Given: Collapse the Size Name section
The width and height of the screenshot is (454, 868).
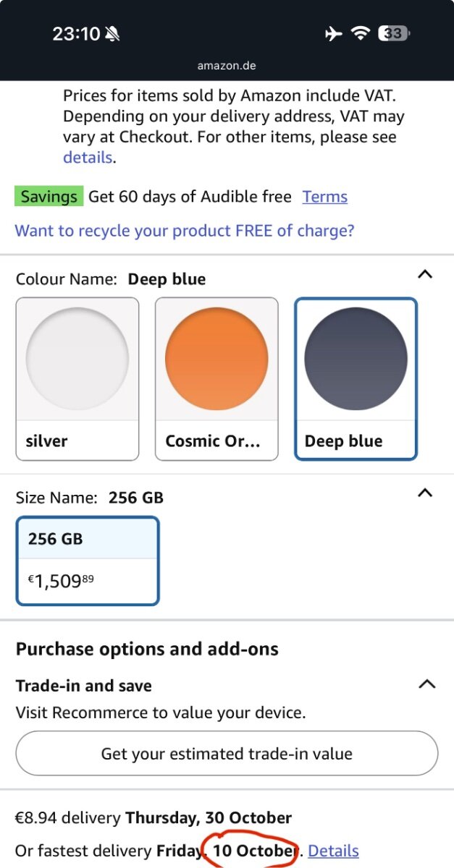Looking at the screenshot, I should 426,493.
